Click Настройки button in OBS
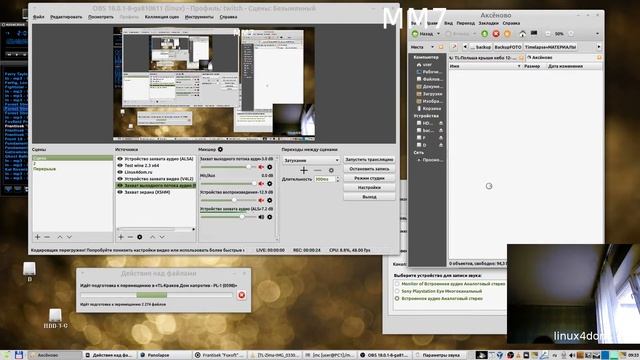 [x=369, y=188]
